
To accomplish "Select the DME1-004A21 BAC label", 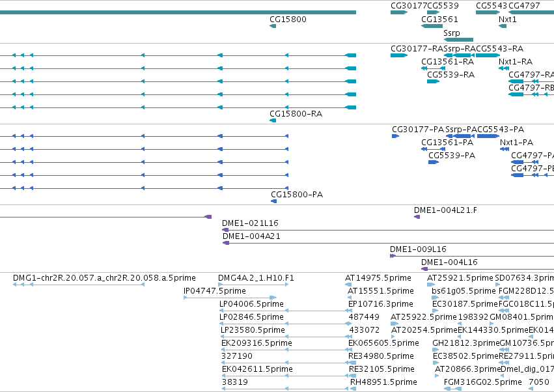I will click(x=251, y=236).
